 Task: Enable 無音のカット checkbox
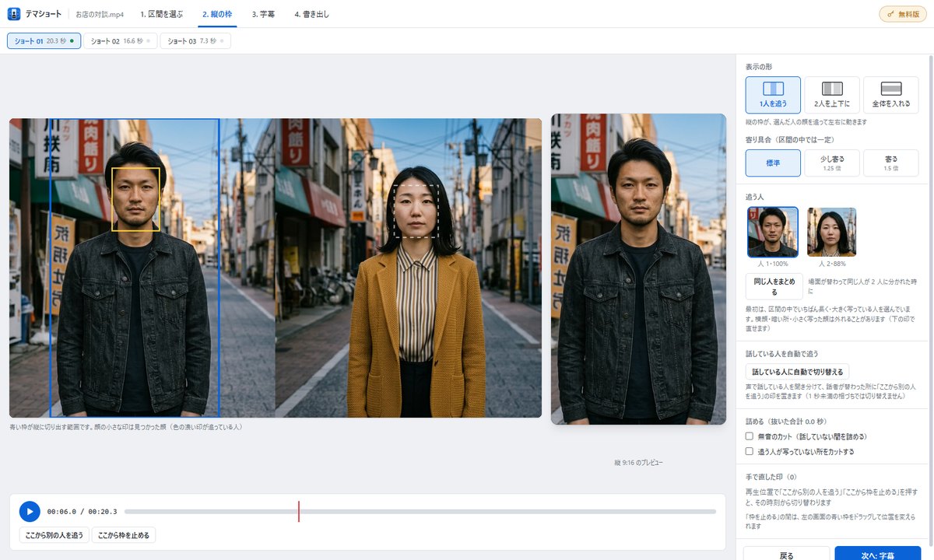(750, 436)
